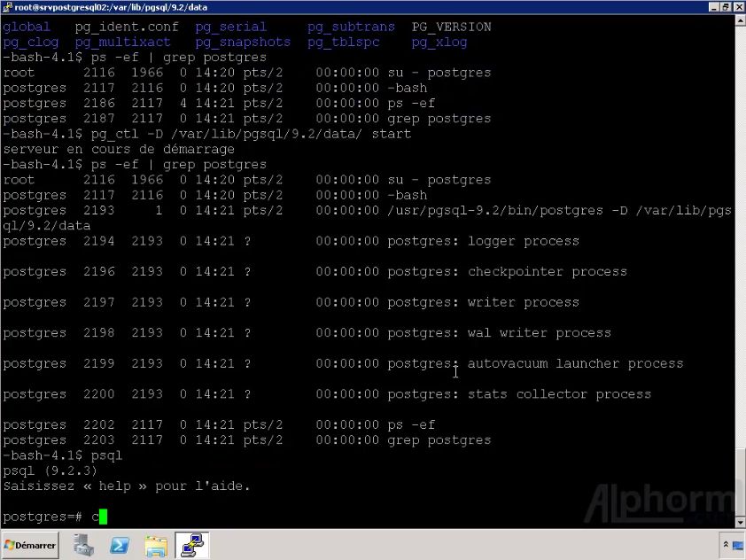The height and width of the screenshot is (560, 746).
Task: Click the terminal scrollbar up arrow
Action: click(x=741, y=20)
